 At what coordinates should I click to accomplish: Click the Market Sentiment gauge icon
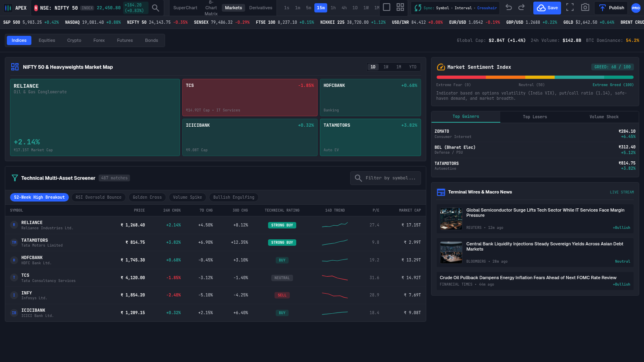point(441,67)
